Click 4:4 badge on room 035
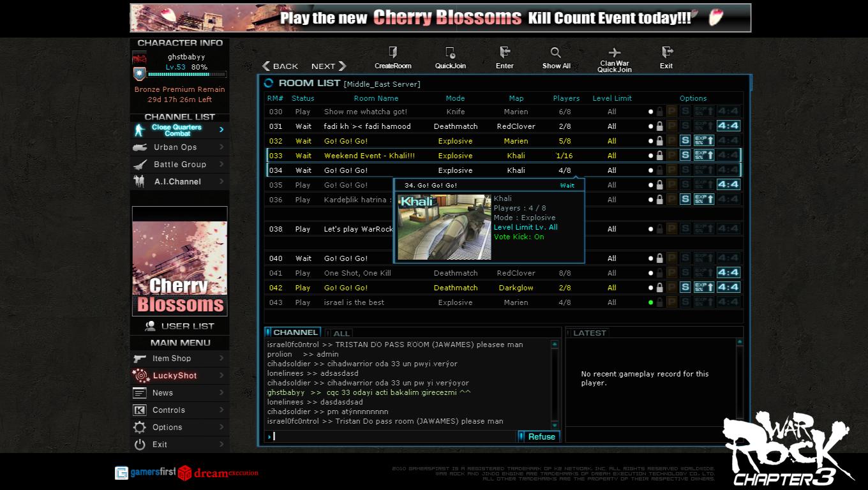Image resolution: width=868 pixels, height=490 pixels. pyautogui.click(x=728, y=184)
